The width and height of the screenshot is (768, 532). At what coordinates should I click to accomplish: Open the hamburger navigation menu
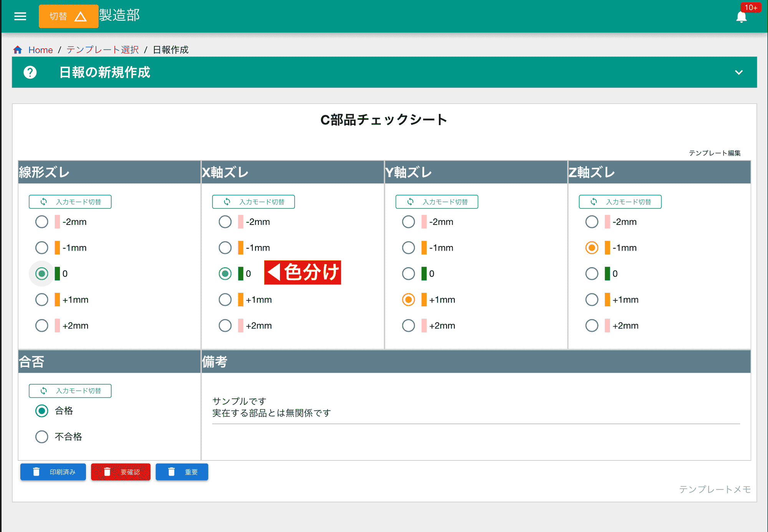(x=20, y=16)
